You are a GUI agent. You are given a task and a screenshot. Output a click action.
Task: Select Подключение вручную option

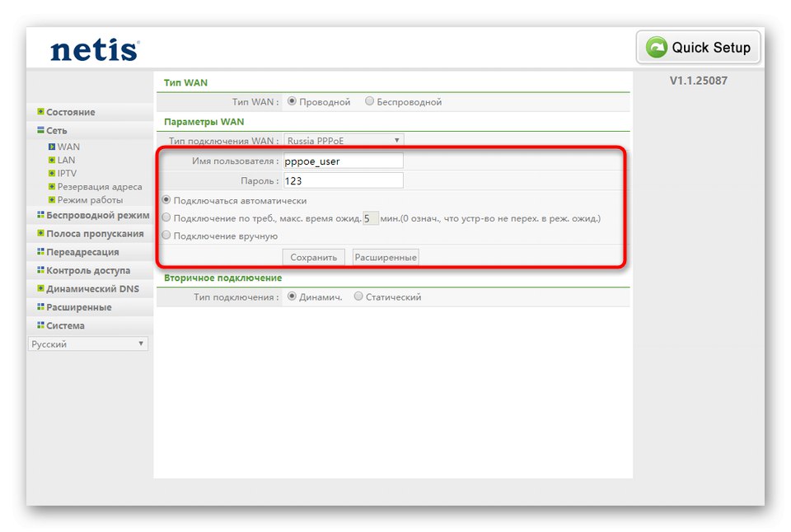166,236
